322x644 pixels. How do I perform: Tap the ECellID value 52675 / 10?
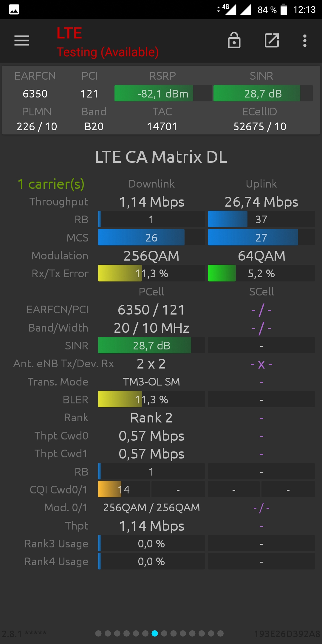coord(260,126)
